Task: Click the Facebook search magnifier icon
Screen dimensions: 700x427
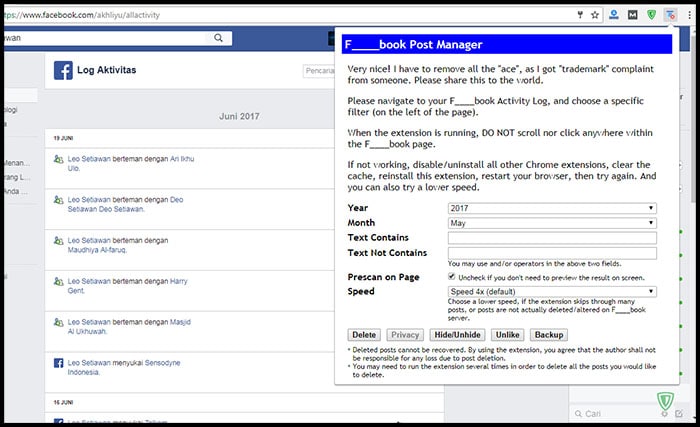Action: point(219,38)
